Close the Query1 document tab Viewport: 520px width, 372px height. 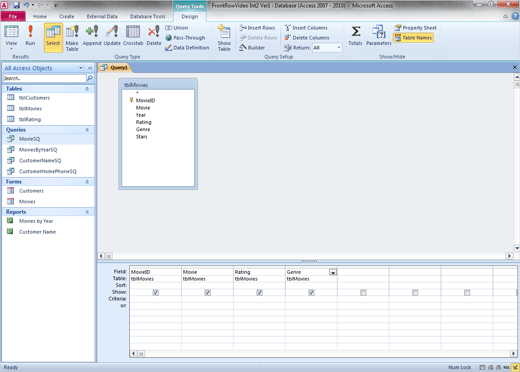(x=514, y=67)
